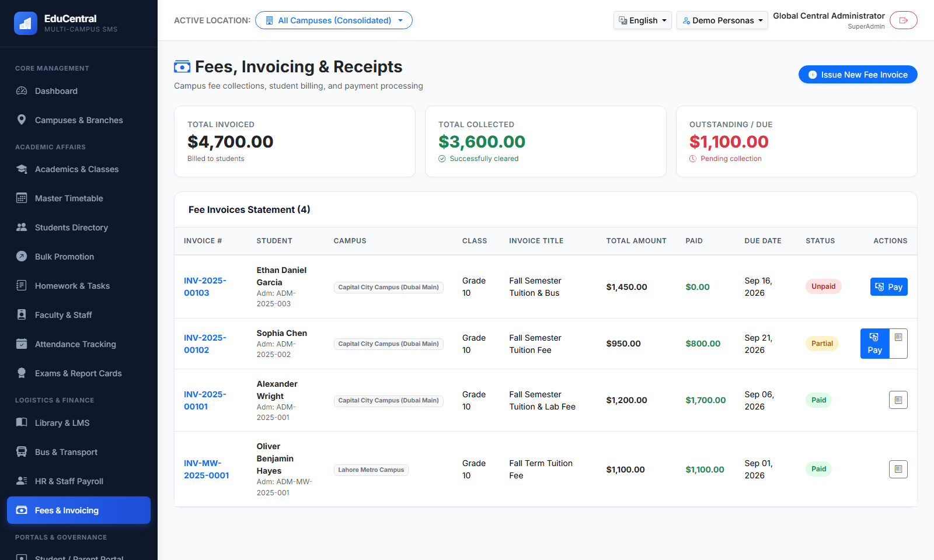Click the Students Directory people icon
The width and height of the screenshot is (934, 560).
tap(22, 228)
